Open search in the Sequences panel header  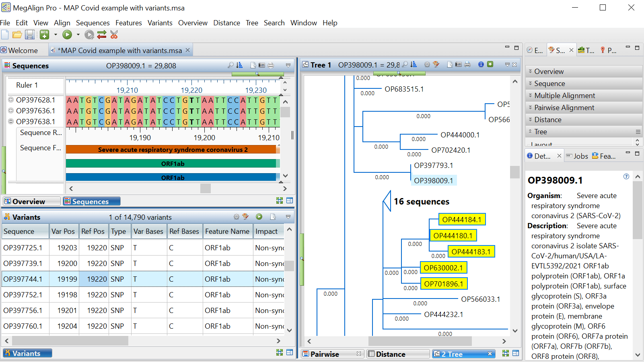point(230,65)
